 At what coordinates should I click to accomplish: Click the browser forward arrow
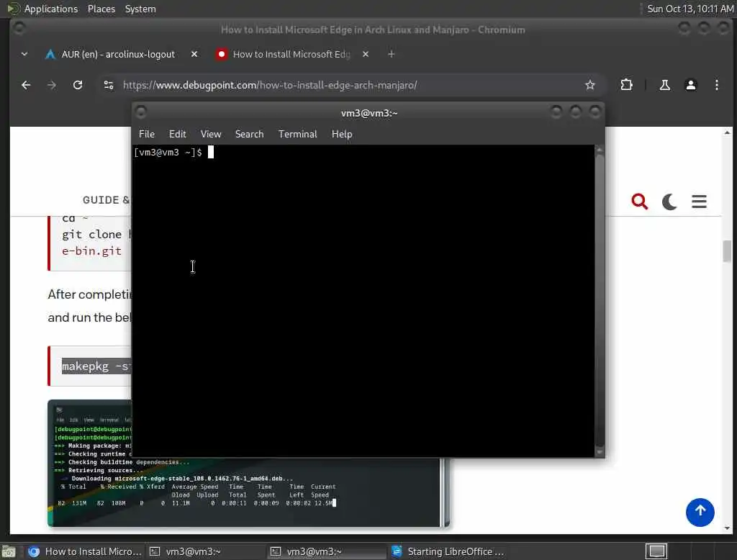click(x=52, y=85)
